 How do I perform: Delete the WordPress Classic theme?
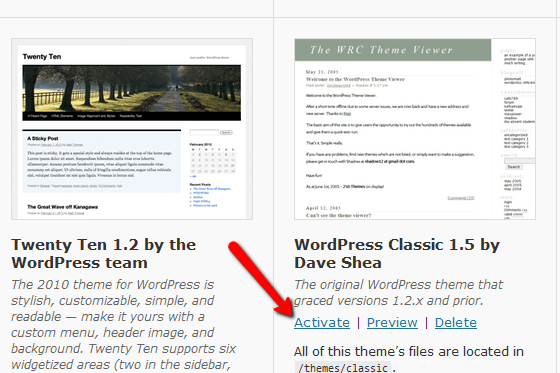[456, 323]
